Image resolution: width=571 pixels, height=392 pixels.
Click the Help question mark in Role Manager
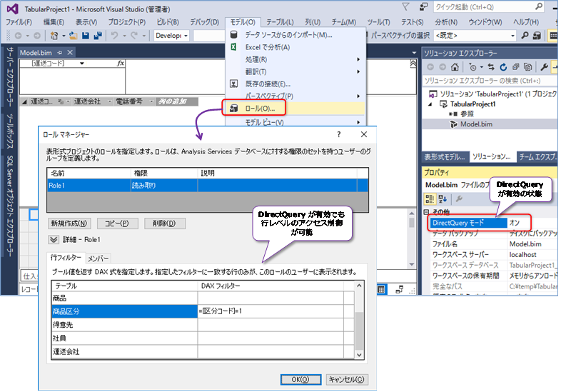click(x=338, y=134)
